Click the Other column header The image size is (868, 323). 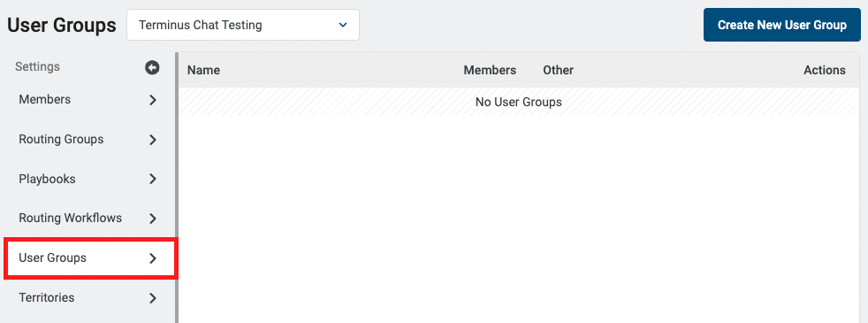558,71
